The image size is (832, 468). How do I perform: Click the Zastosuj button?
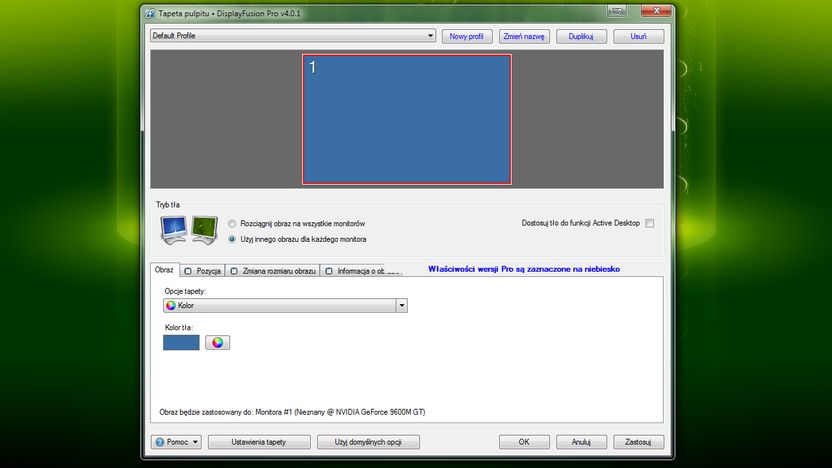[x=638, y=442]
